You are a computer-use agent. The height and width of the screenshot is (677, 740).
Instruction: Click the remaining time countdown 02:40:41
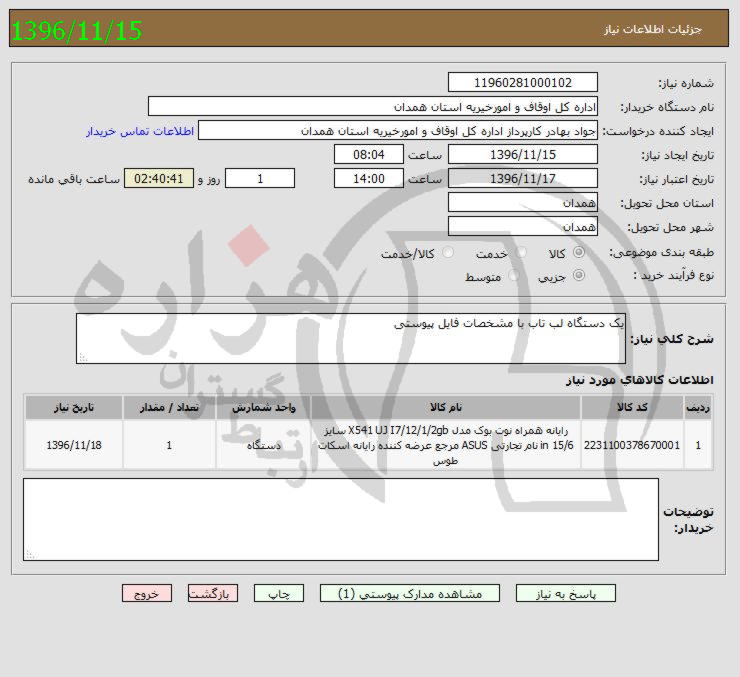click(x=159, y=179)
